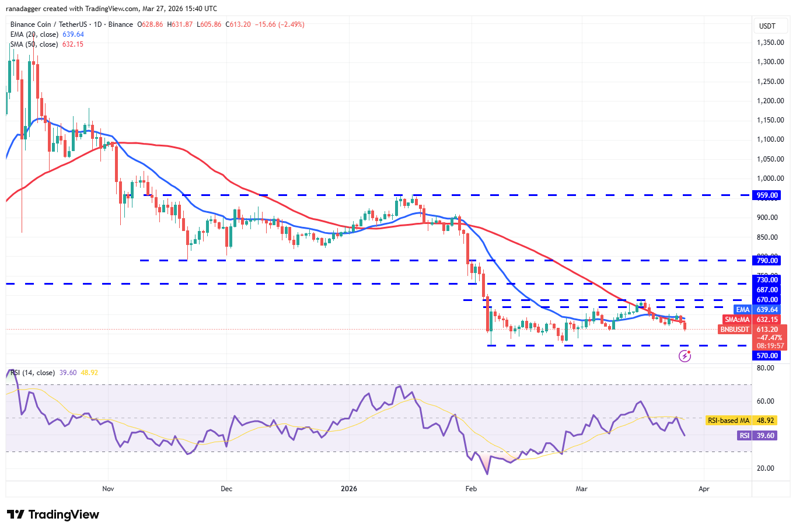Select the SMA (50, close) indicator legend
The width and height of the screenshot is (796, 532).
35,44
